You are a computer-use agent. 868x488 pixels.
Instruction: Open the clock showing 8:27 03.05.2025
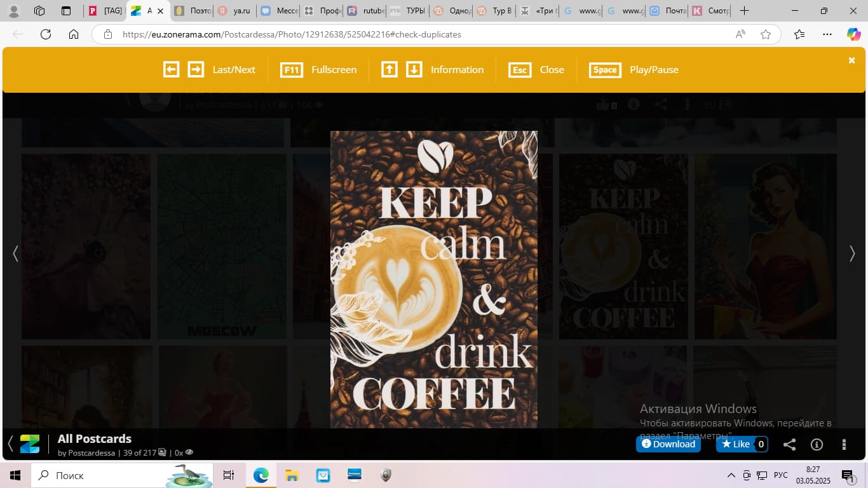coord(812,475)
